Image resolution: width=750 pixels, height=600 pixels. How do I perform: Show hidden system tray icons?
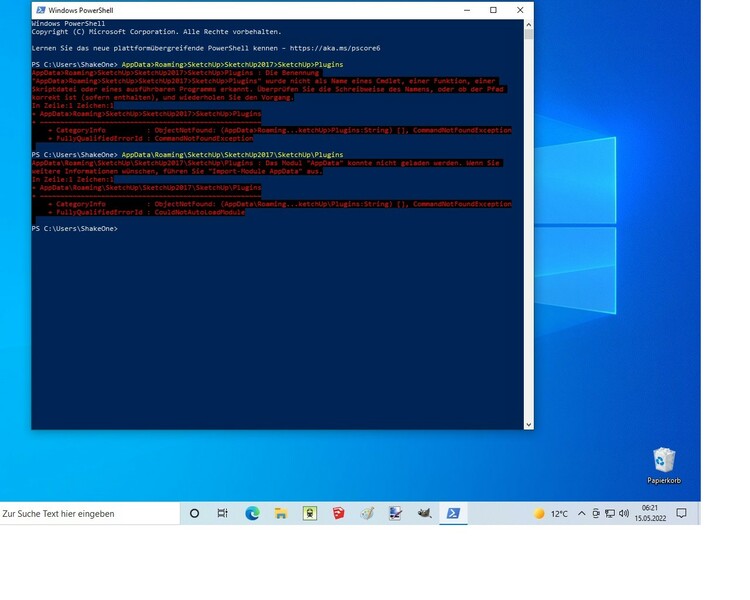[x=583, y=513]
